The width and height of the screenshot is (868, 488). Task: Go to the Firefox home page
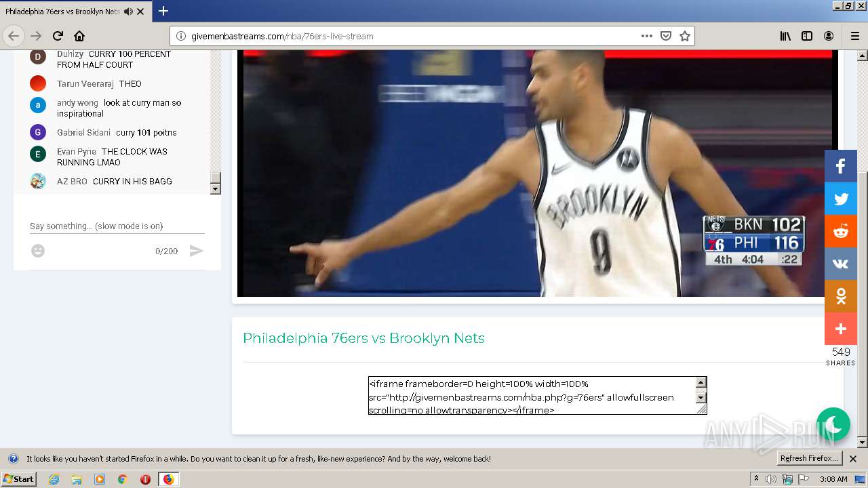79,36
